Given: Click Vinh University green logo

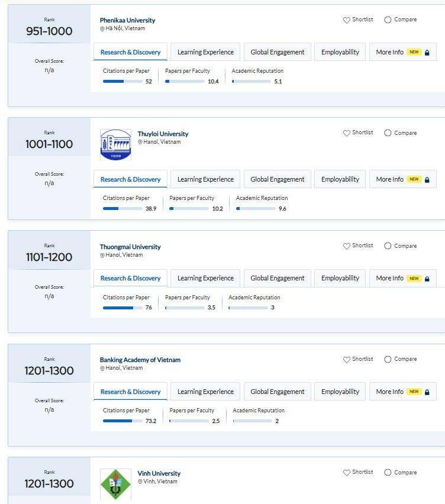Looking at the screenshot, I should pyautogui.click(x=115, y=484).
